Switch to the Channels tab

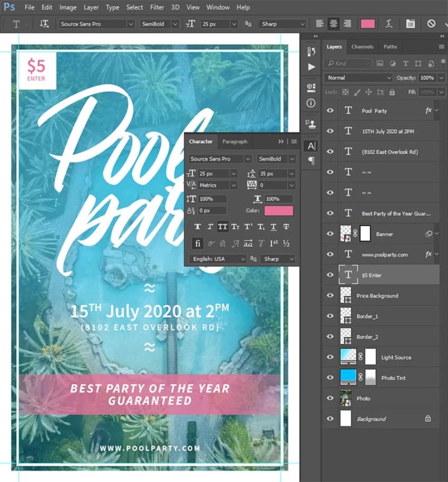362,47
